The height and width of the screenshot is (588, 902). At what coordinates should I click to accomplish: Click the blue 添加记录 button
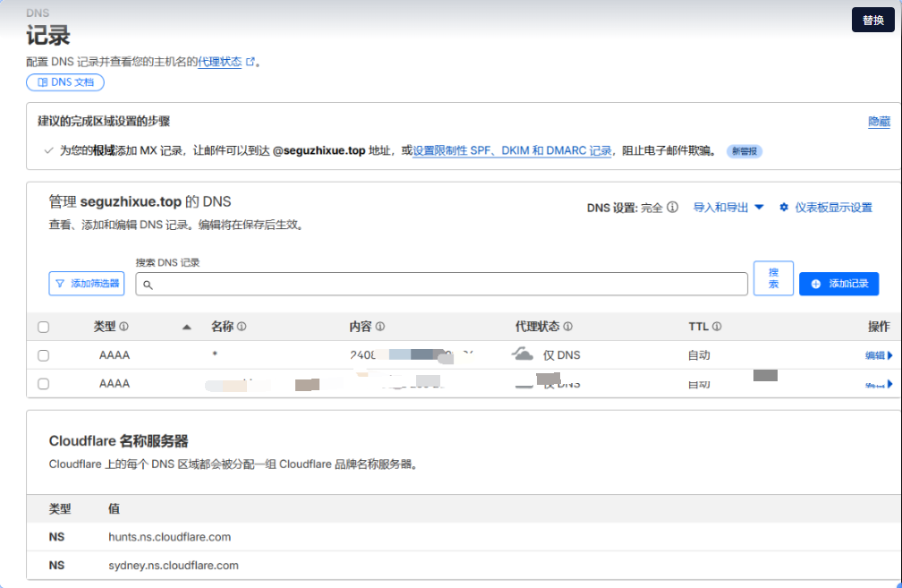click(838, 284)
